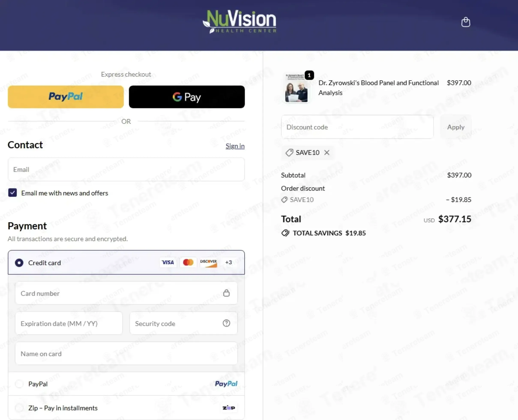Click the Contact section heading
The height and width of the screenshot is (420, 518).
[25, 145]
